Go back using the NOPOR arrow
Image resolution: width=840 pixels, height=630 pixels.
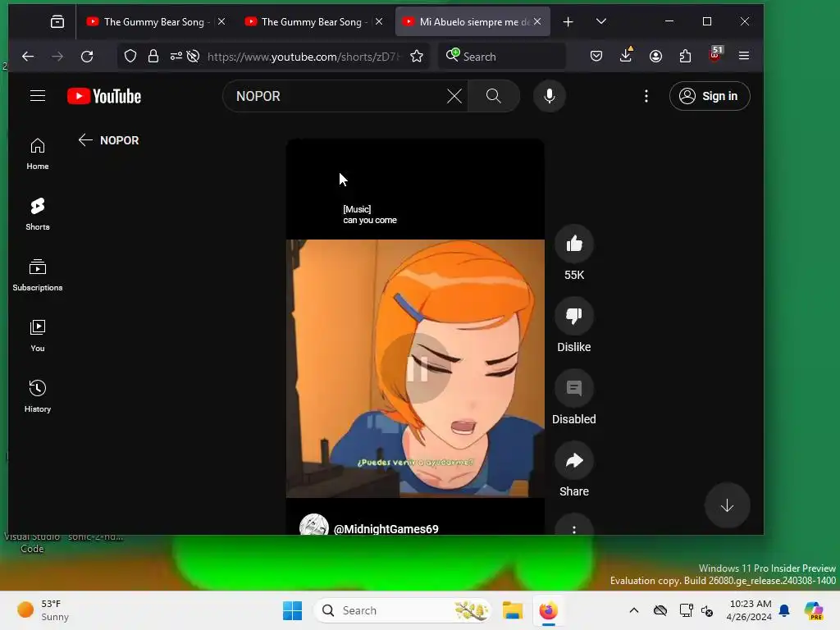click(85, 140)
